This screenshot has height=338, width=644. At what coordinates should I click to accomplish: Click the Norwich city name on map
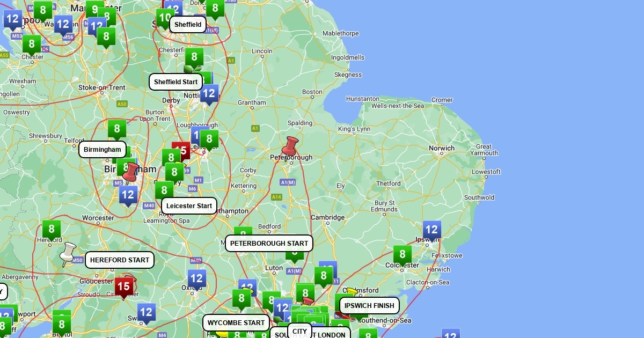click(441, 148)
